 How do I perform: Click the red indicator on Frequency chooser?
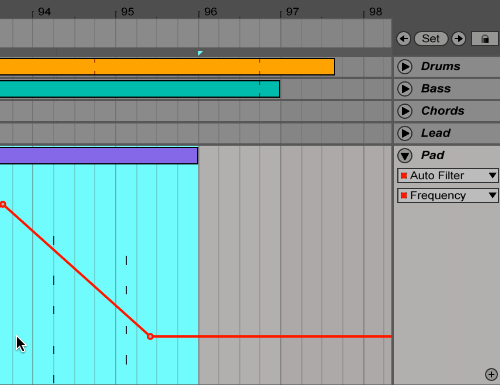click(404, 195)
